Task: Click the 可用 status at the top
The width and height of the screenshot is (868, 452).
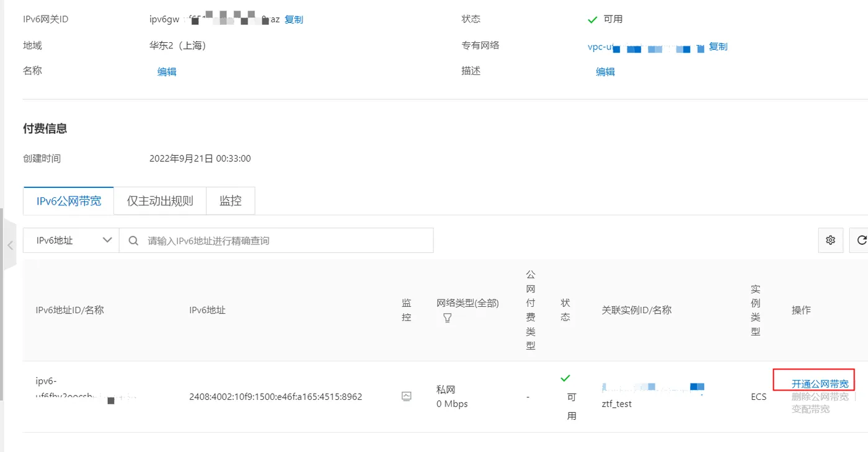Action: click(x=613, y=19)
